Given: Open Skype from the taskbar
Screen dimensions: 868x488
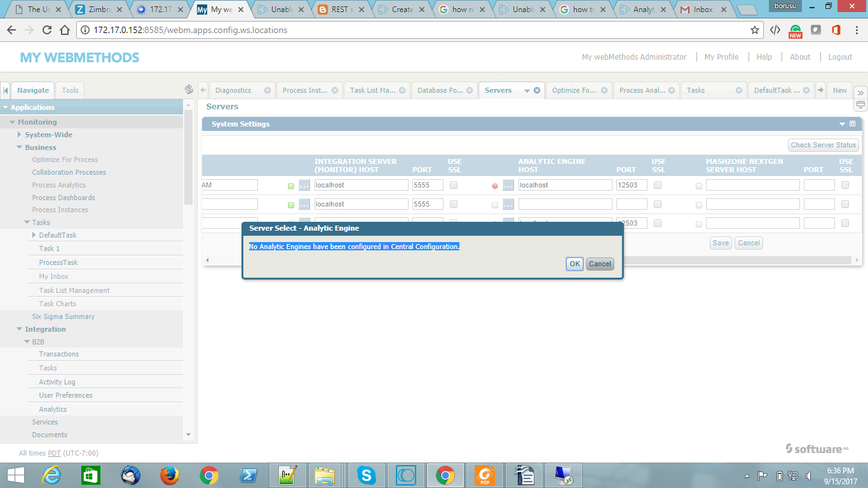Looking at the screenshot, I should 365,475.
